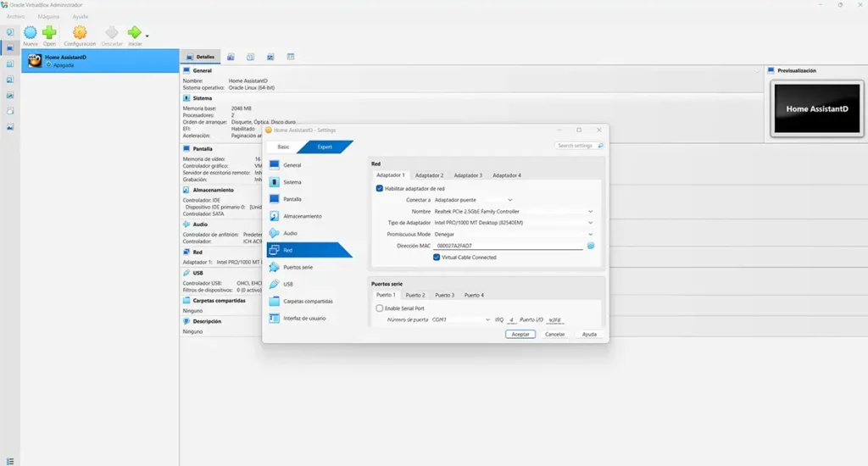This screenshot has height=466, width=868.
Task: Switch to Adaptador 4 tab
Action: click(507, 175)
